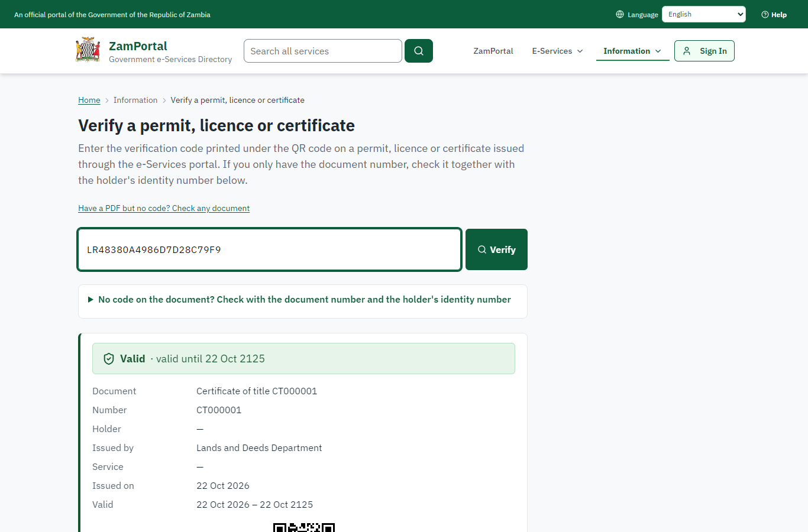The height and width of the screenshot is (532, 808).
Task: Click the 'valid until 22 Oct 2125' text
Action: (210, 359)
